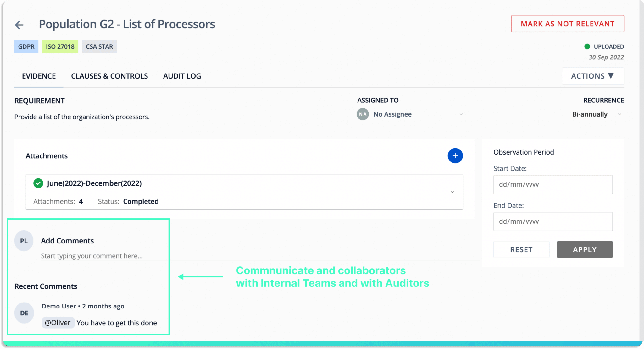Open the ACTIONS dropdown menu
Viewport: 644px width, 349px height.
tap(593, 76)
